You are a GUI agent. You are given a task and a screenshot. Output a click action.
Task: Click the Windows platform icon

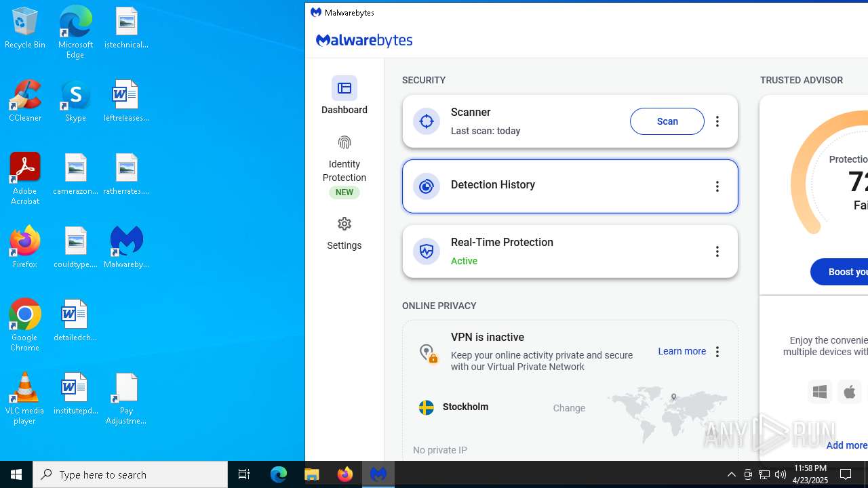[820, 392]
